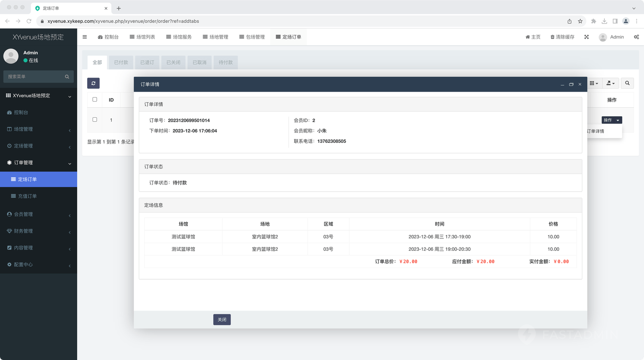Select the checkbox for row ID 1
This screenshot has width=644, height=360.
pyautogui.click(x=95, y=120)
